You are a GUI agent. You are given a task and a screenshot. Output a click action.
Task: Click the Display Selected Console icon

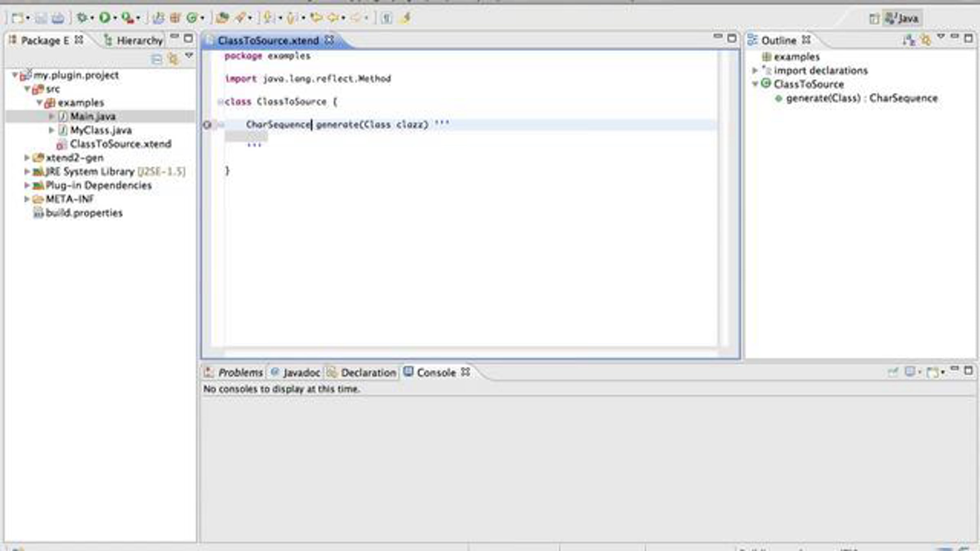(x=910, y=372)
